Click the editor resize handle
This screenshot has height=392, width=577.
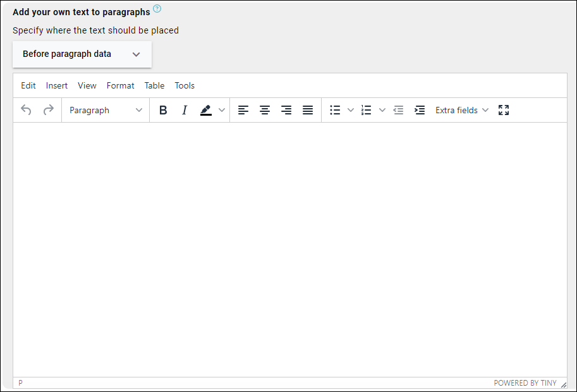[x=563, y=384]
